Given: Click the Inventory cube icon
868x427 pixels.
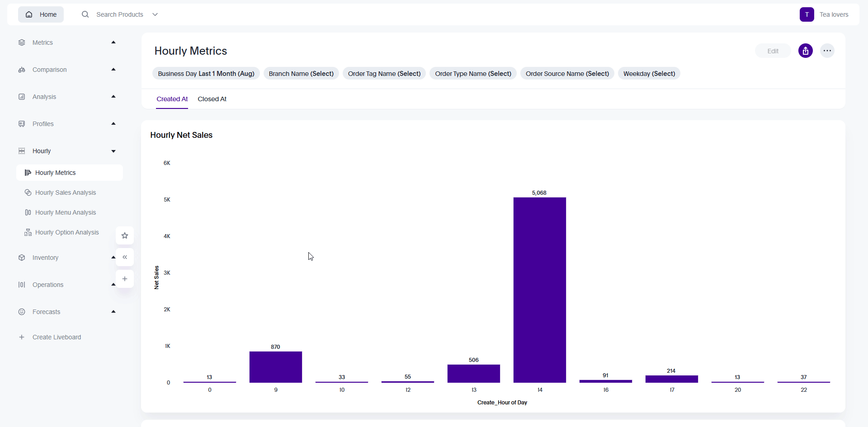Looking at the screenshot, I should (22, 258).
